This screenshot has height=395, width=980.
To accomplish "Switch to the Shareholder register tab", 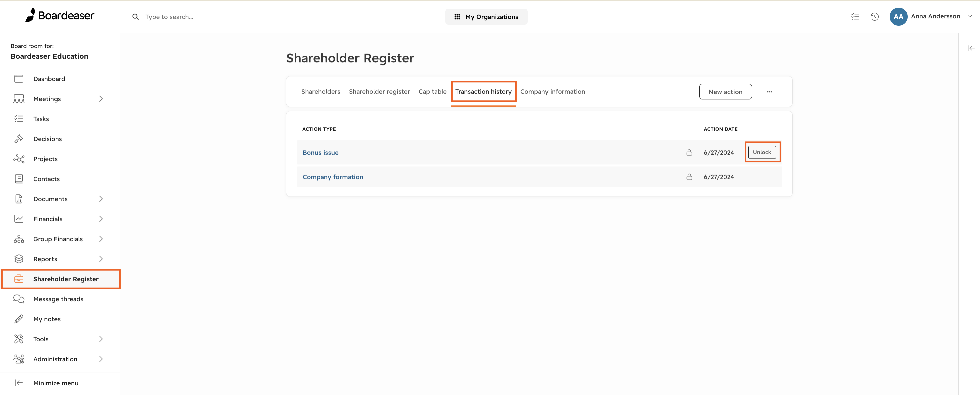I will [x=379, y=91].
